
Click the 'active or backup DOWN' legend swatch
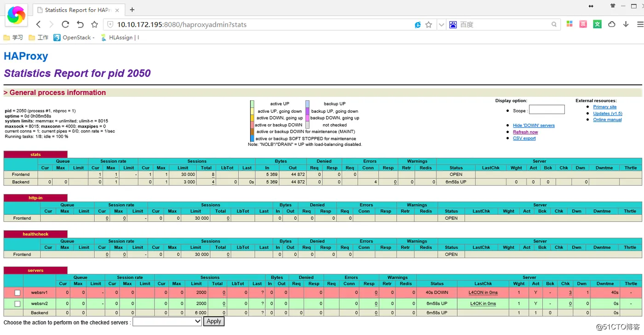click(252, 125)
